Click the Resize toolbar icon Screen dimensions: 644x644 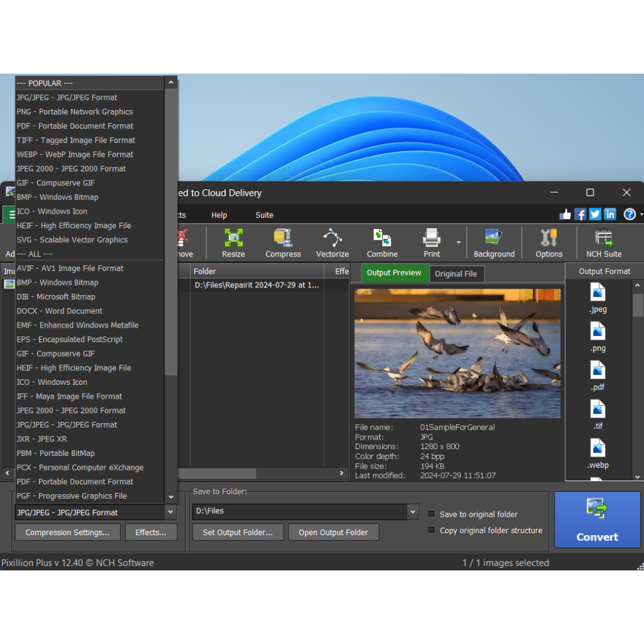[233, 243]
